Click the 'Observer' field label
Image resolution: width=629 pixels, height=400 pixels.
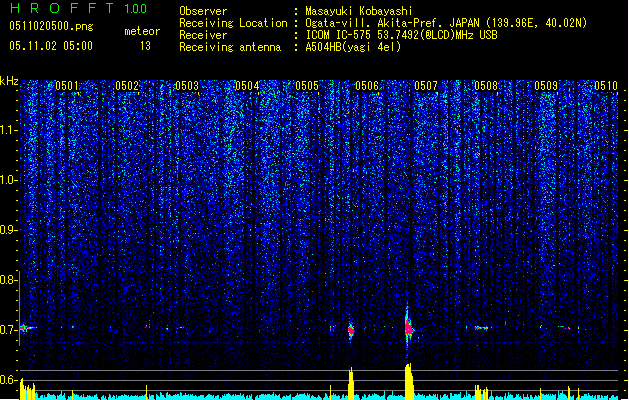(203, 11)
